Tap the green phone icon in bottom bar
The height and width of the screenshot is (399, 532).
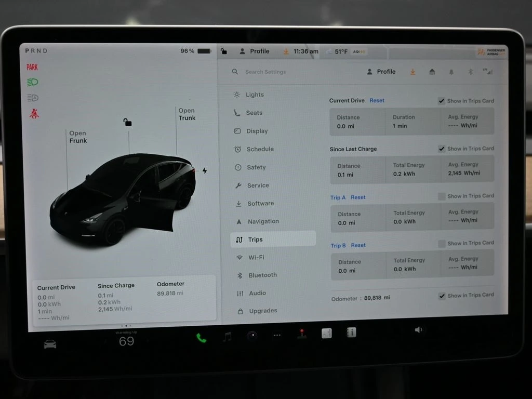(x=201, y=338)
